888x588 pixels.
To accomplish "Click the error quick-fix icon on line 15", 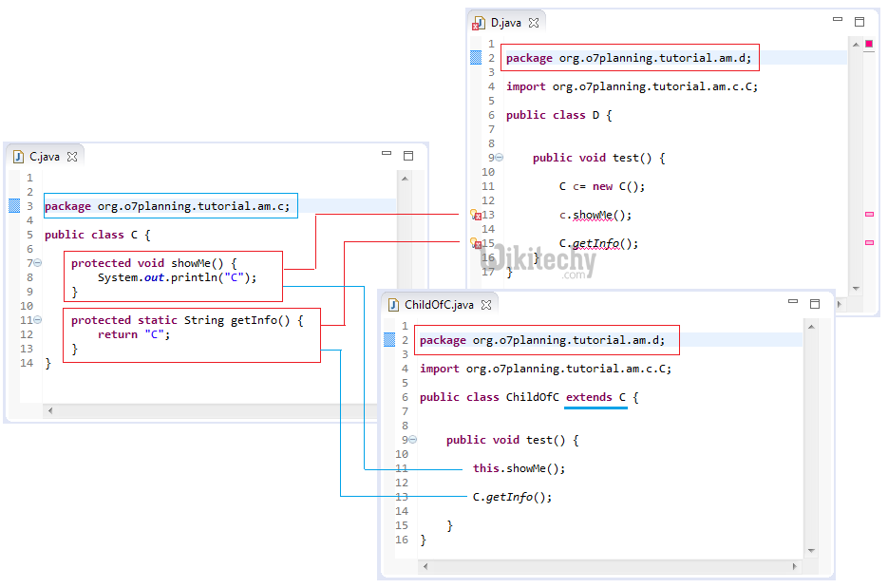I will click(x=476, y=244).
